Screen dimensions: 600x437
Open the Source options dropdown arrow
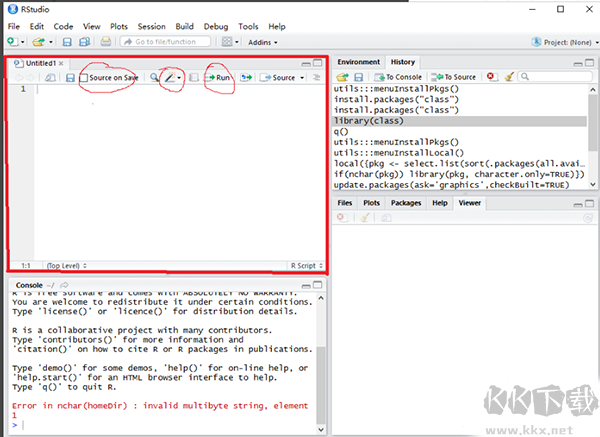click(302, 78)
